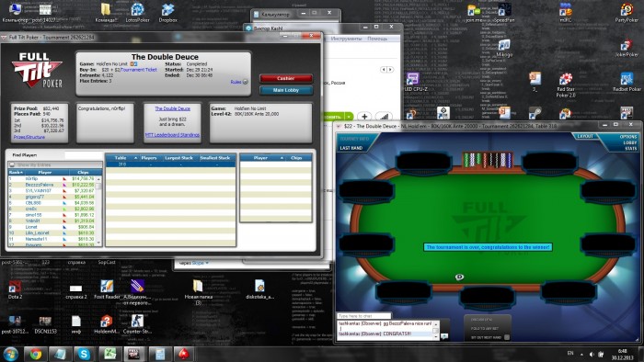
Task: Open the Dota 2 desktop shortcut
Action: click(16, 289)
